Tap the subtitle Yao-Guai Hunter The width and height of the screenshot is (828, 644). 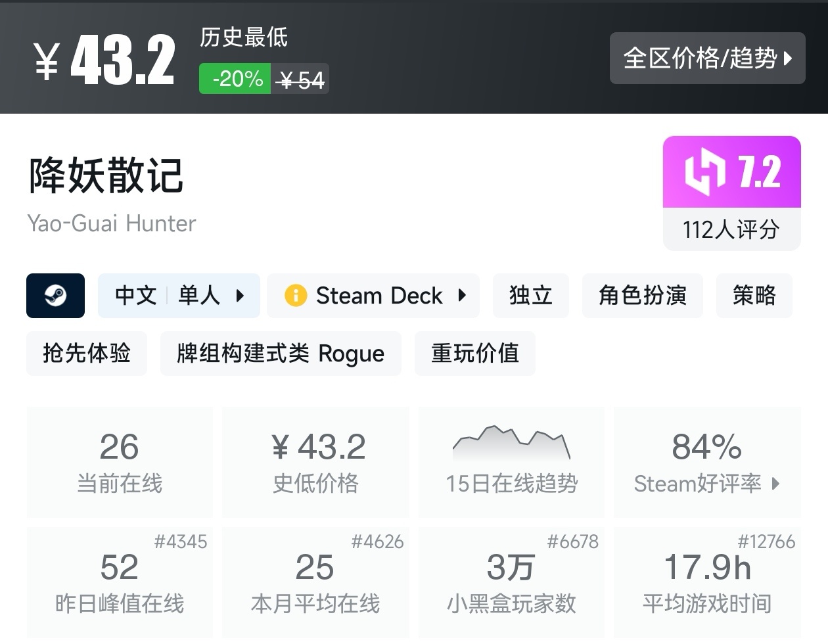pos(112,223)
